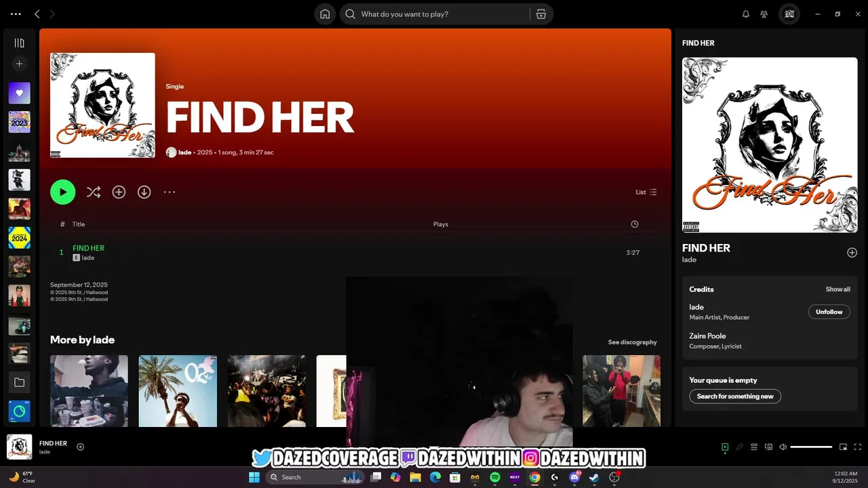Click FIND HER title in Now Playing panel
This screenshot has height=488, width=868.
pos(706,248)
